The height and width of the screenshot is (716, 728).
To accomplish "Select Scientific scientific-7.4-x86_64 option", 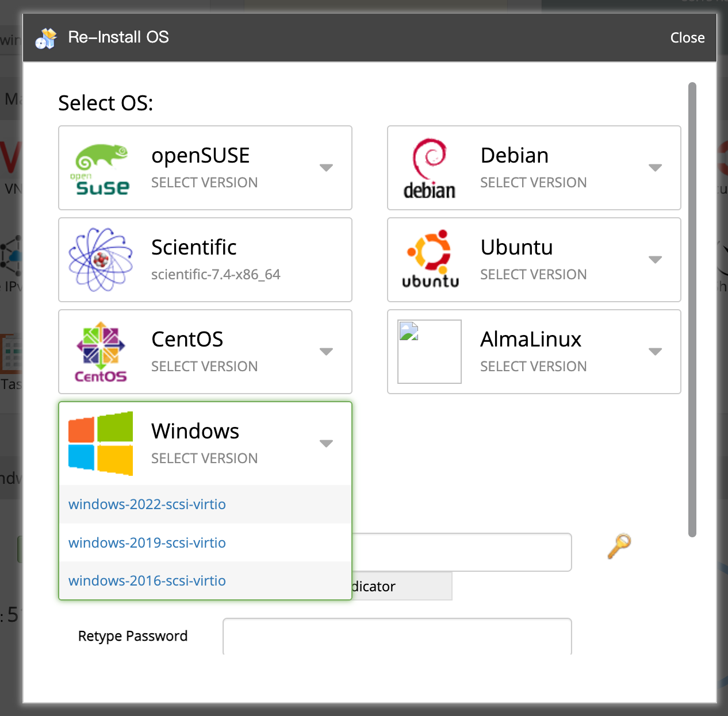I will [205, 260].
